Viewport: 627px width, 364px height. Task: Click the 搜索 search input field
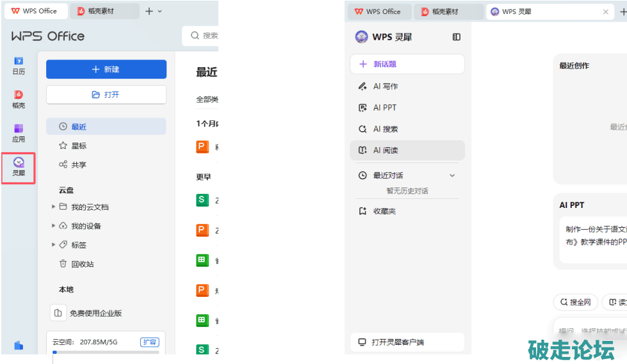tap(205, 36)
